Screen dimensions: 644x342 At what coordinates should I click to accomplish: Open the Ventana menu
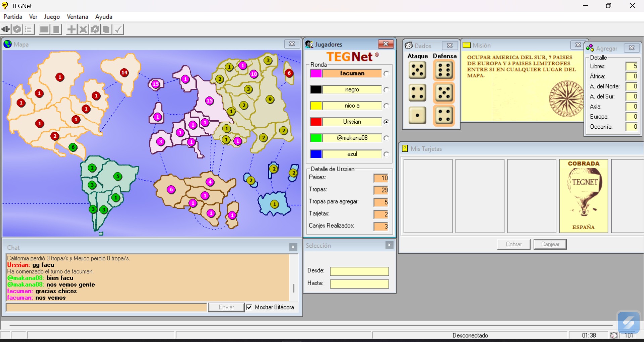click(x=77, y=17)
